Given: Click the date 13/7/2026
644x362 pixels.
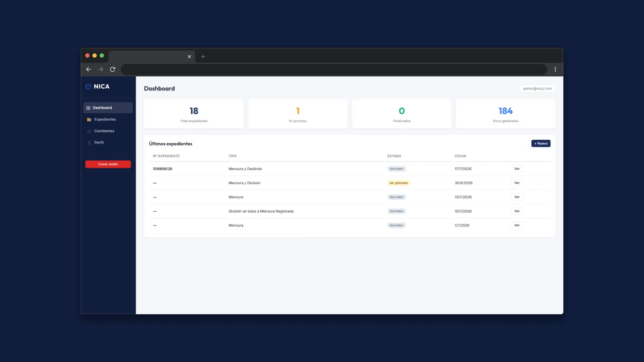Looking at the screenshot, I should coord(463,197).
